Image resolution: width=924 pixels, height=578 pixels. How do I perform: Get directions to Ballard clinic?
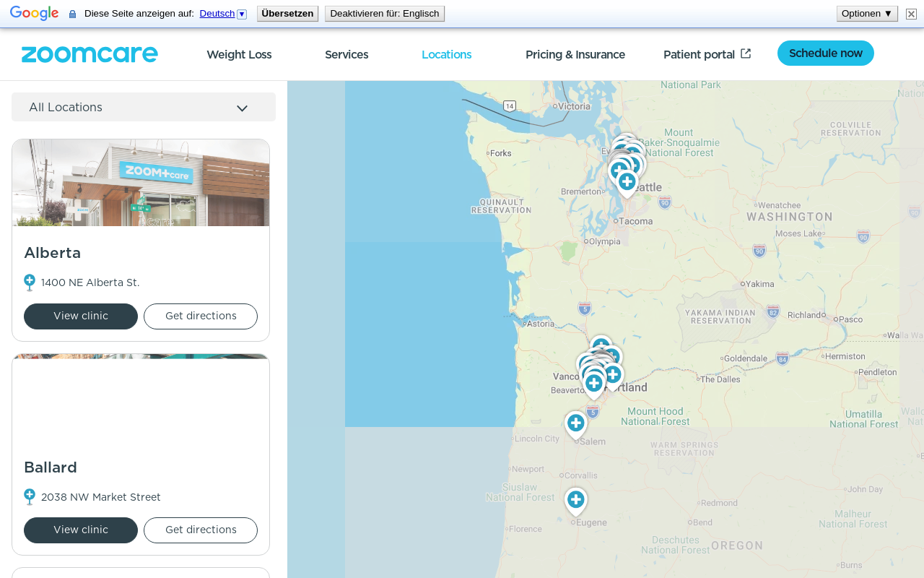pyautogui.click(x=201, y=530)
